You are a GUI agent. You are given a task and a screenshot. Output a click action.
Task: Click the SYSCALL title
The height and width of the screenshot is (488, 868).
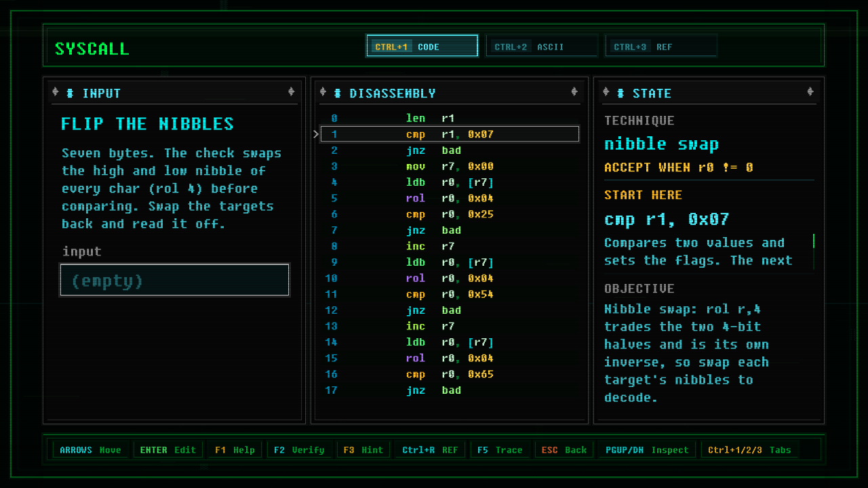[x=92, y=49]
